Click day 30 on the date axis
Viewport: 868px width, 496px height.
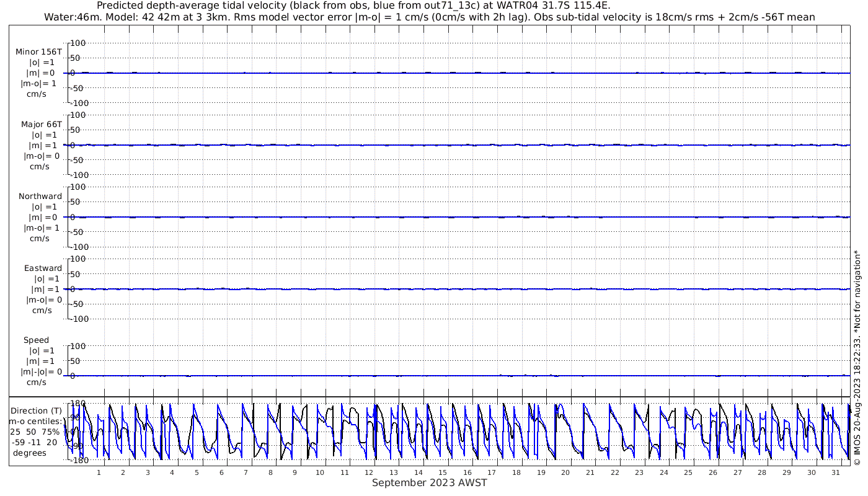pyautogui.click(x=811, y=472)
